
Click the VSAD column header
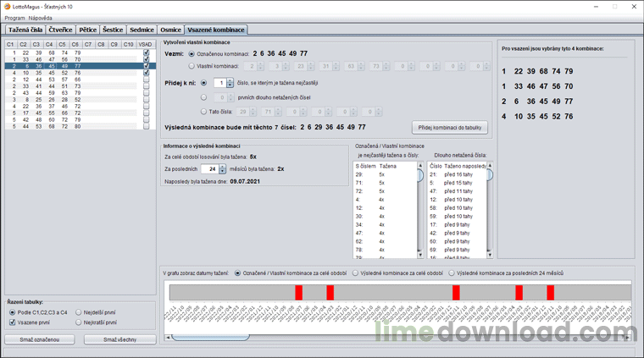(145, 44)
